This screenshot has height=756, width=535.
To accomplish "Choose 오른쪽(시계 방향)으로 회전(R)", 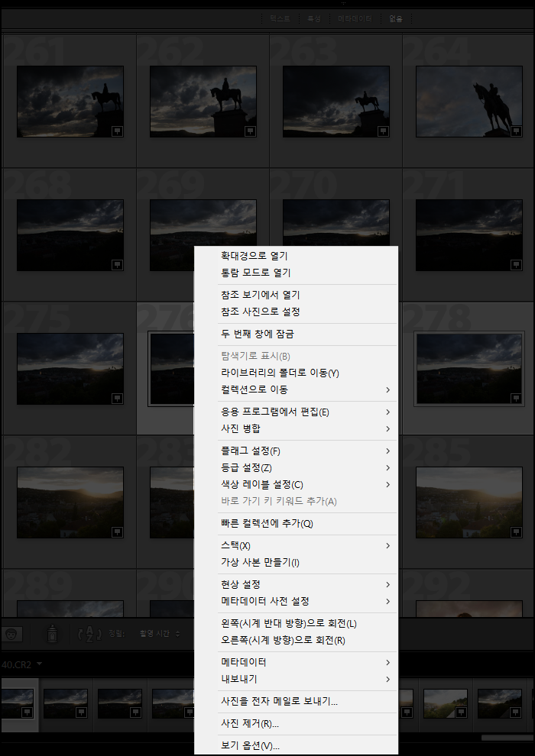I will [x=296, y=640].
